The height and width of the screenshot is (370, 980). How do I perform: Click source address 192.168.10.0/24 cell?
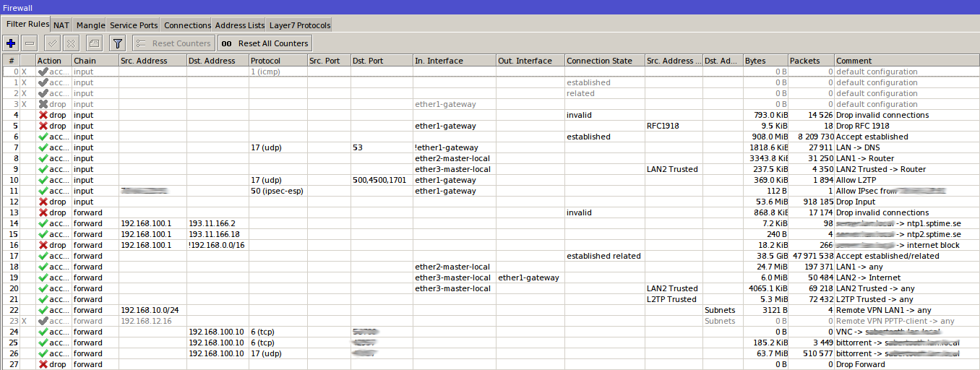(152, 310)
